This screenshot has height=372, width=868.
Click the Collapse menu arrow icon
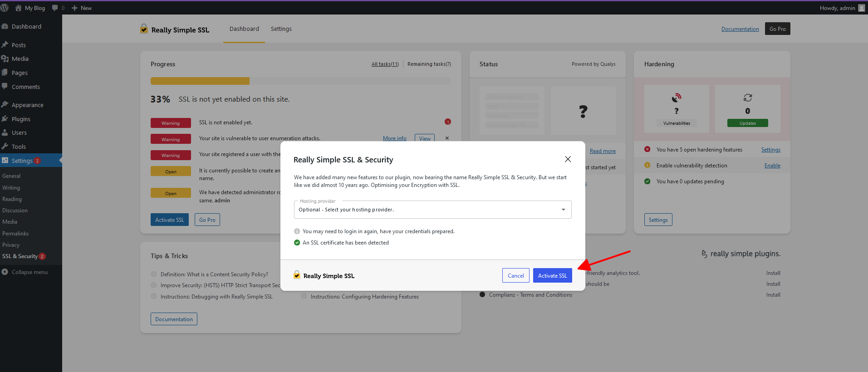tap(5, 272)
